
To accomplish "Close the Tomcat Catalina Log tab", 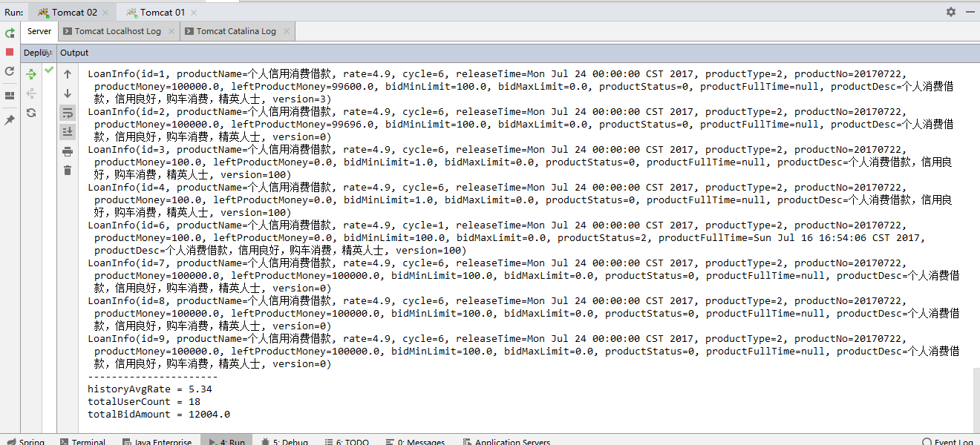I will pos(287,31).
